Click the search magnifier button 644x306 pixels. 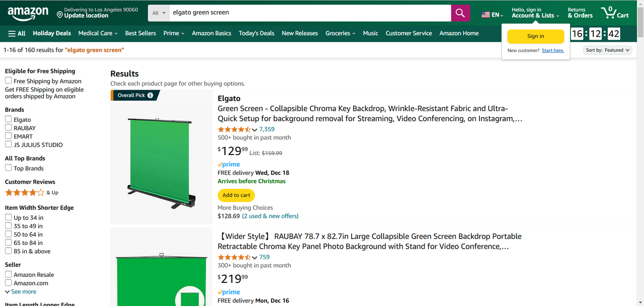click(460, 13)
